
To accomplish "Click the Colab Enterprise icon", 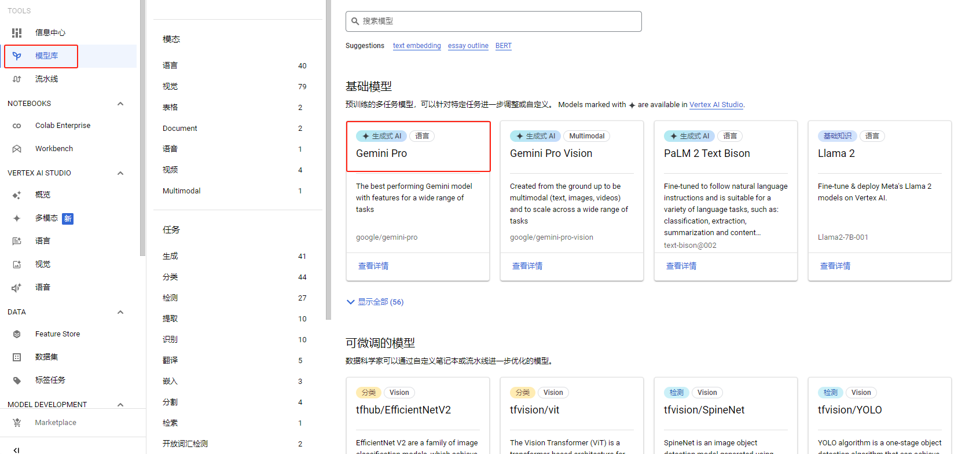I will (x=17, y=126).
